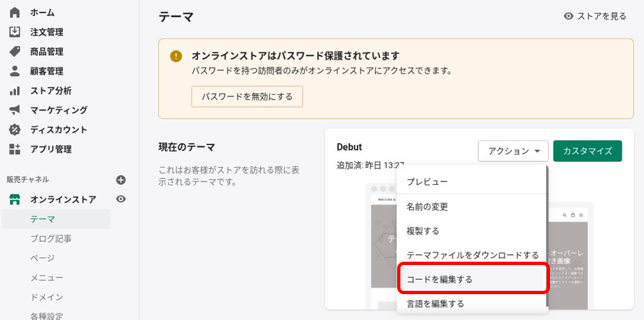The height and width of the screenshot is (320, 644).
Task: Click the 注文管理 inbox icon
Action: (x=15, y=32)
